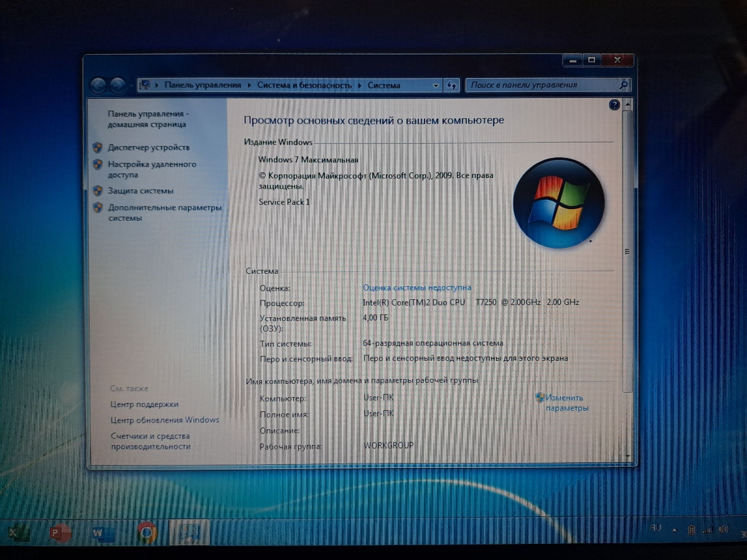
Task: Click the 64-разрядная операционная система text
Action: click(433, 343)
